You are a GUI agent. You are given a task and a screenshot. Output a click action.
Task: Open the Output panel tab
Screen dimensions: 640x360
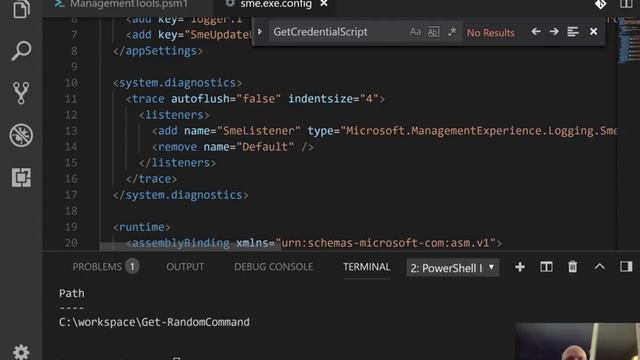185,267
